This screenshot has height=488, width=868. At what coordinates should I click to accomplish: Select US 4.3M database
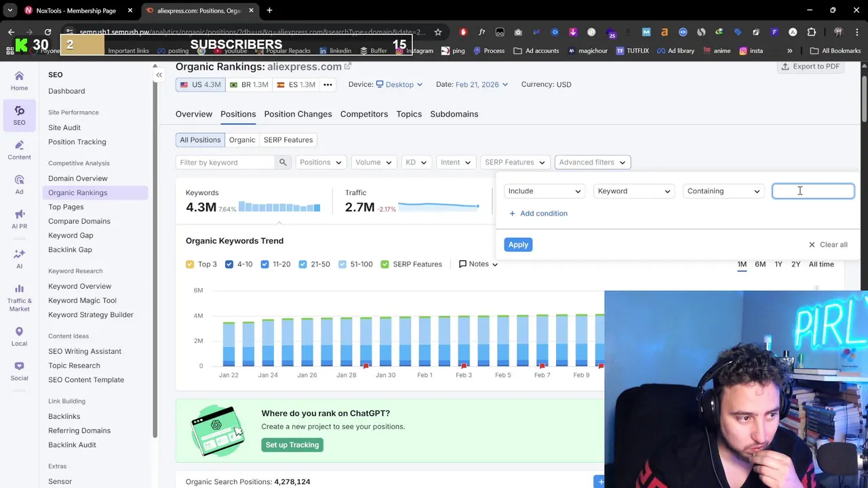click(x=200, y=85)
